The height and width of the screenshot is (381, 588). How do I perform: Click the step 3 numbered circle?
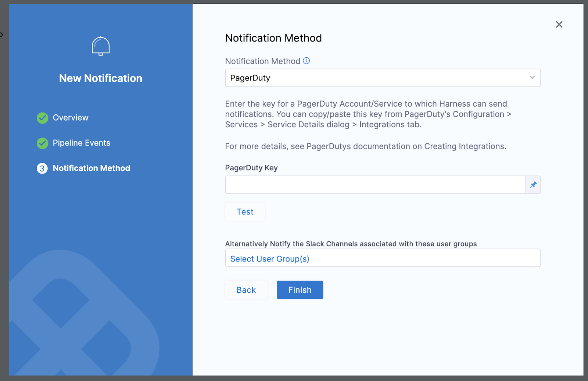pyautogui.click(x=42, y=168)
